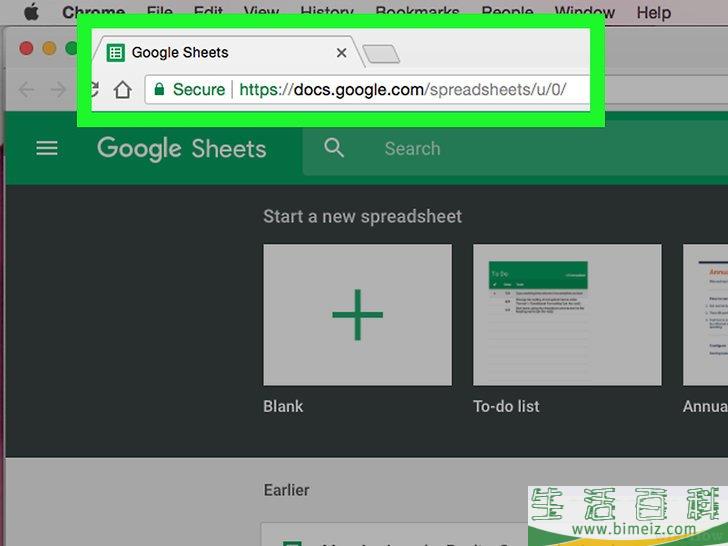Open the Chrome application menu
This screenshot has height=546, width=728.
tap(93, 12)
